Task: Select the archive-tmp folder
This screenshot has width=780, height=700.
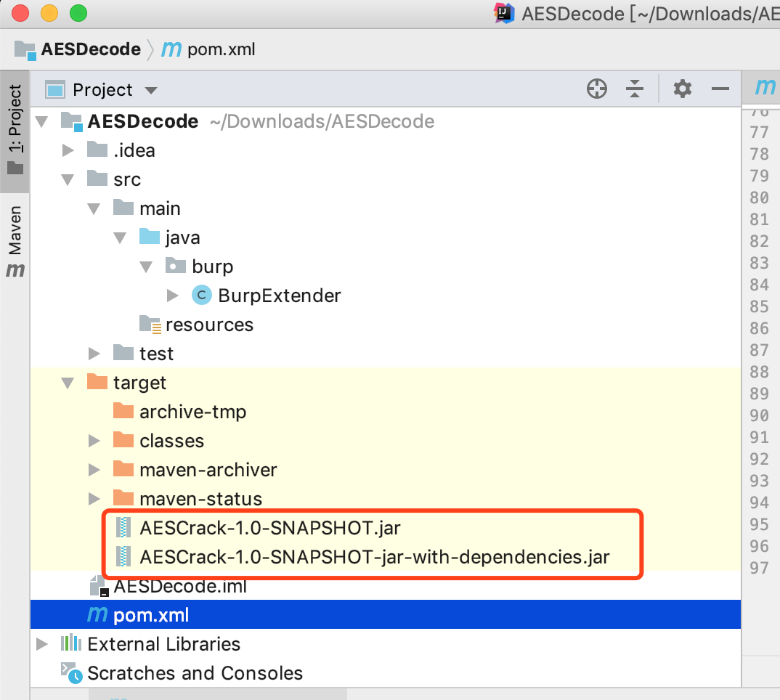Action: (x=193, y=412)
